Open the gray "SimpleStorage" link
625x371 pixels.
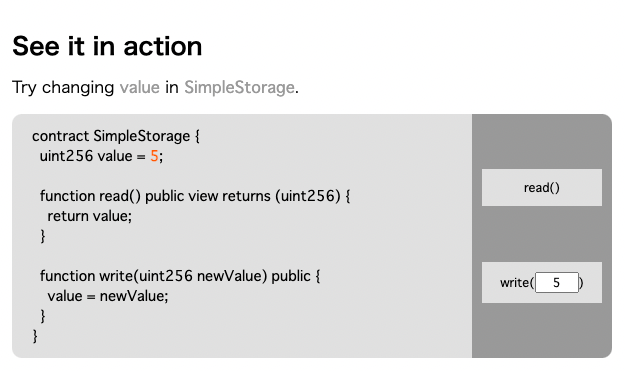tap(239, 87)
